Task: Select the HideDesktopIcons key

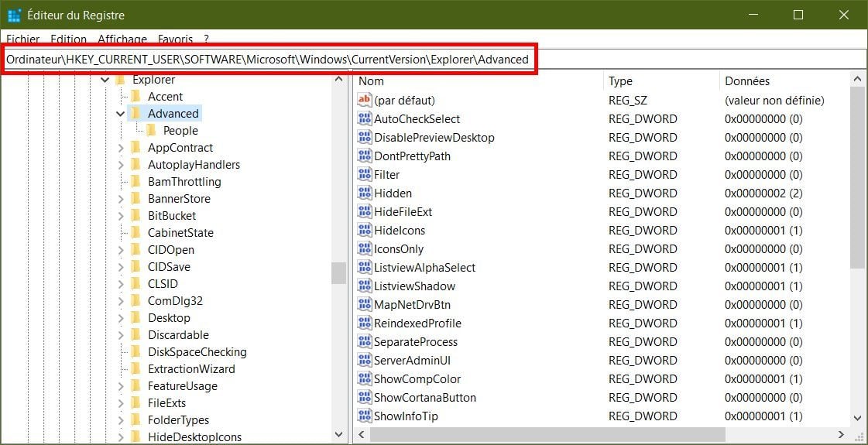Action: coord(195,436)
